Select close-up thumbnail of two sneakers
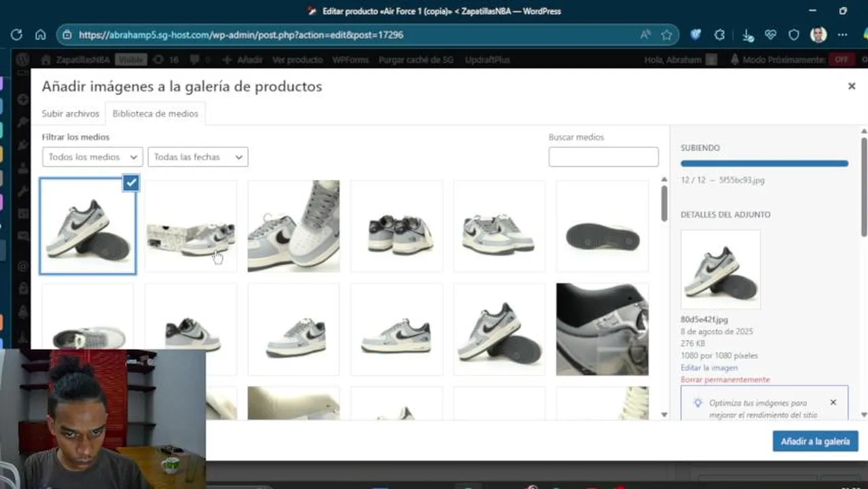Viewport: 868px width, 489px height. pos(293,226)
